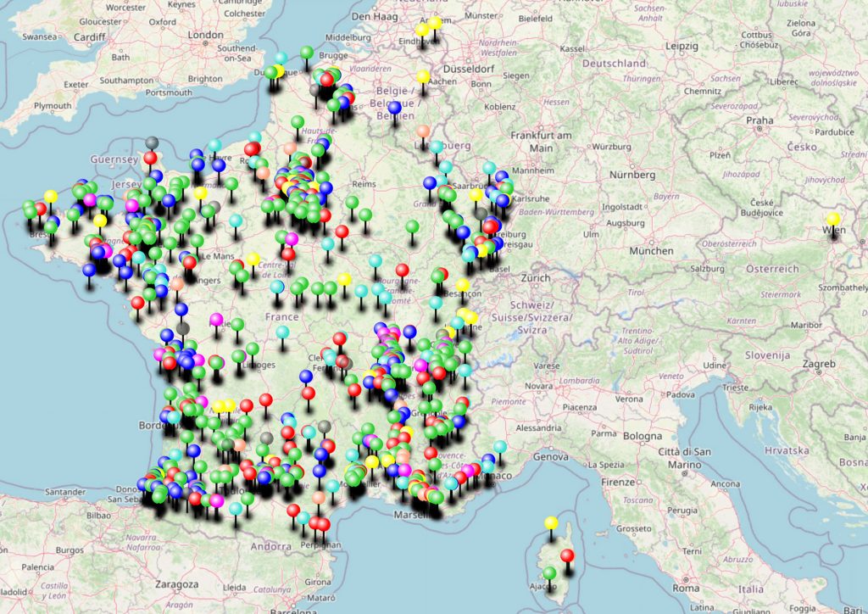This screenshot has width=868, height=614.
Task: Click the München city label
Action: 651,251
